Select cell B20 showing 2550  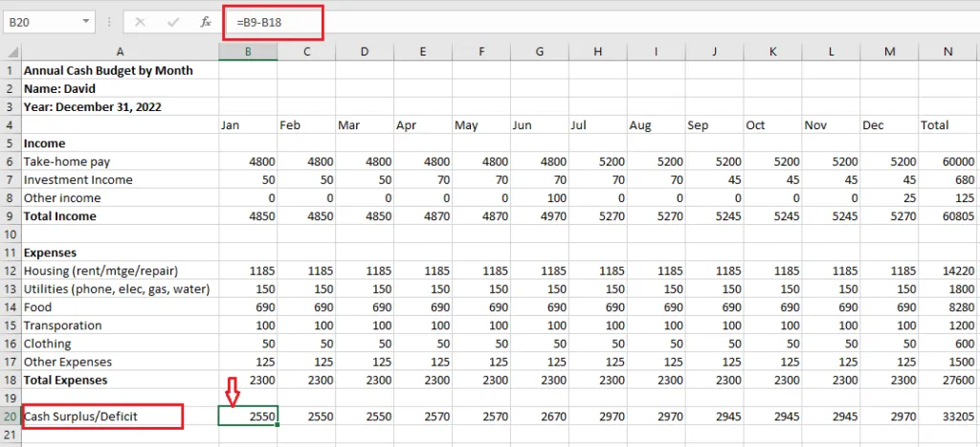248,416
